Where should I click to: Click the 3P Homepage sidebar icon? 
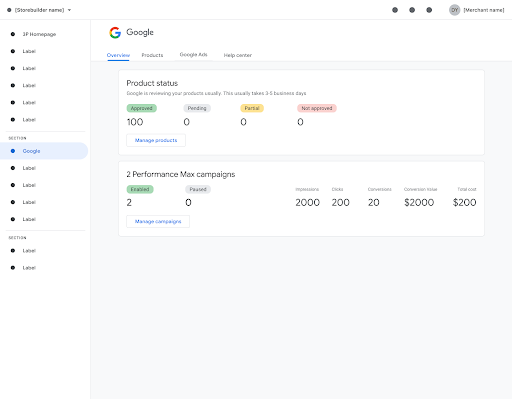pos(13,34)
